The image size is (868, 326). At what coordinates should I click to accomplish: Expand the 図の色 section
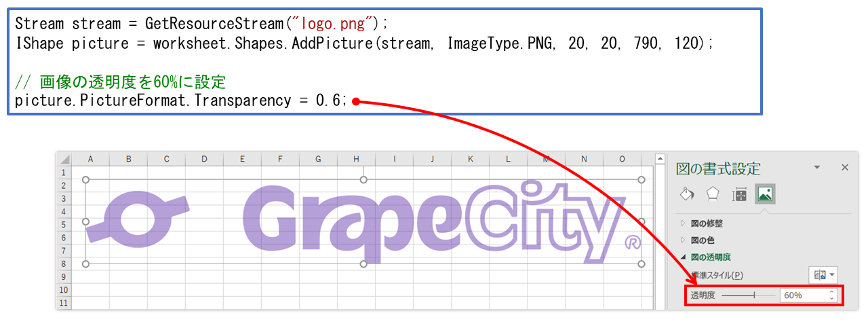point(682,240)
